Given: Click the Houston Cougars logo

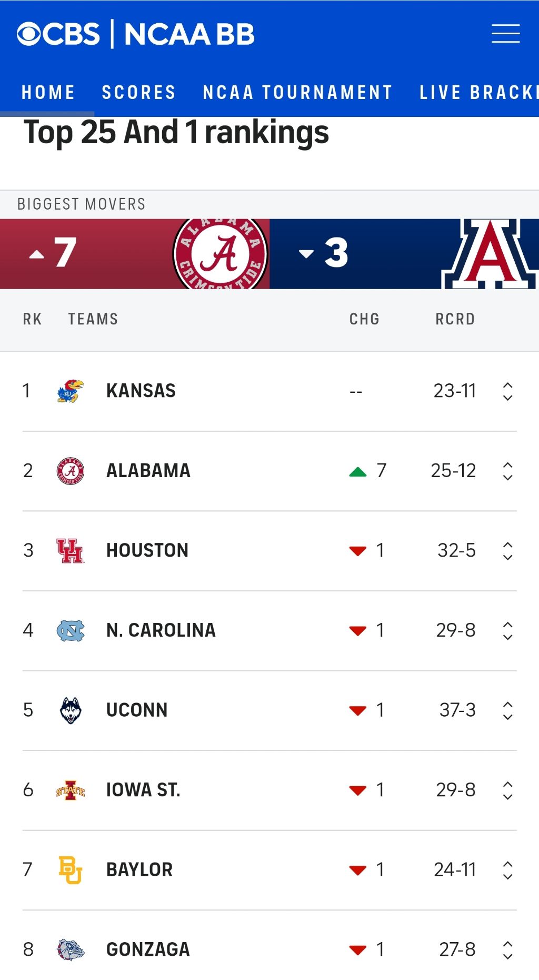Looking at the screenshot, I should pos(71,551).
